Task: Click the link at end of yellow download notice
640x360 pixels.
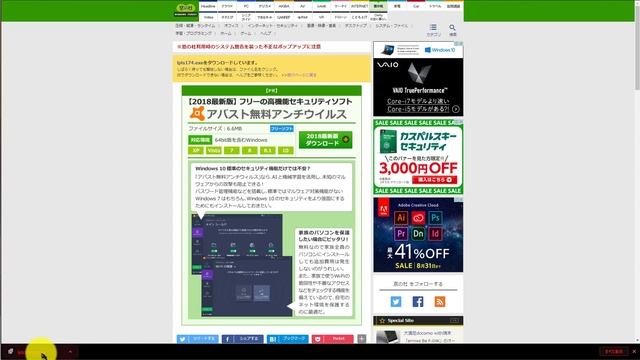Action: pos(299,75)
